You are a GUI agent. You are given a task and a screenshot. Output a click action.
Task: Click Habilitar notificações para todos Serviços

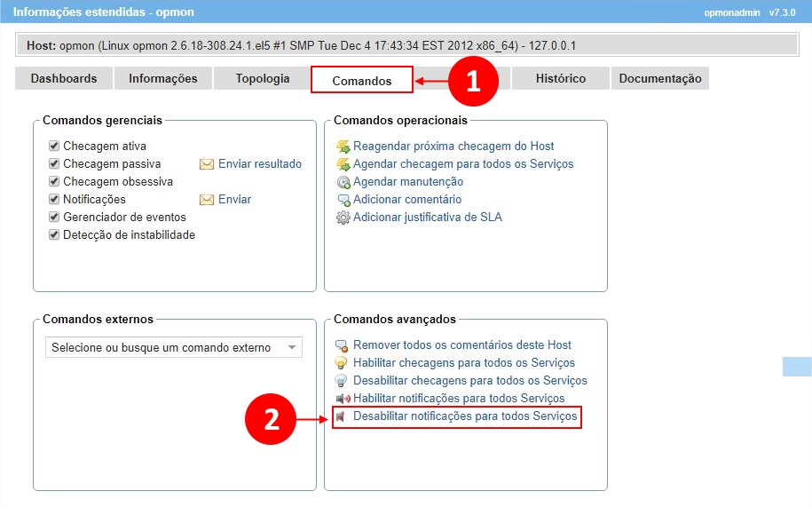[x=458, y=399]
